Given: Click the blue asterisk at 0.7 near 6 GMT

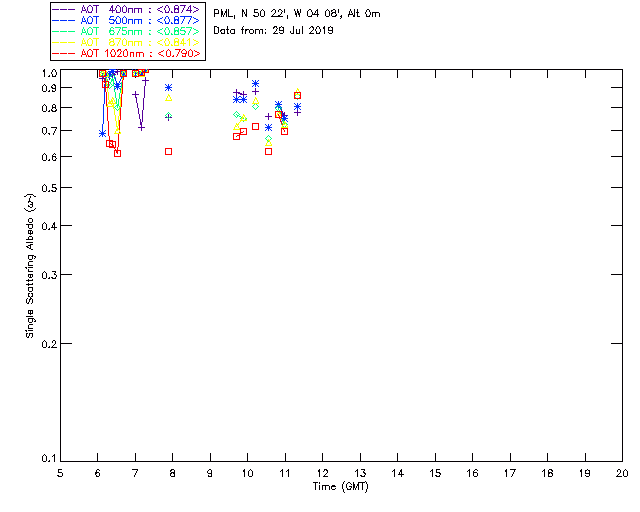Looking at the screenshot, I should click(102, 133).
